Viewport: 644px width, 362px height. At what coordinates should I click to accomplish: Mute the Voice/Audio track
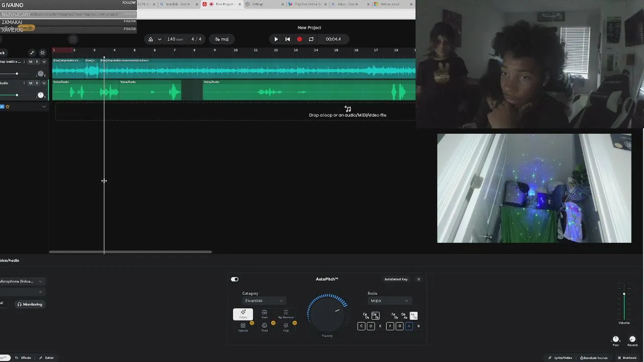(x=30, y=83)
